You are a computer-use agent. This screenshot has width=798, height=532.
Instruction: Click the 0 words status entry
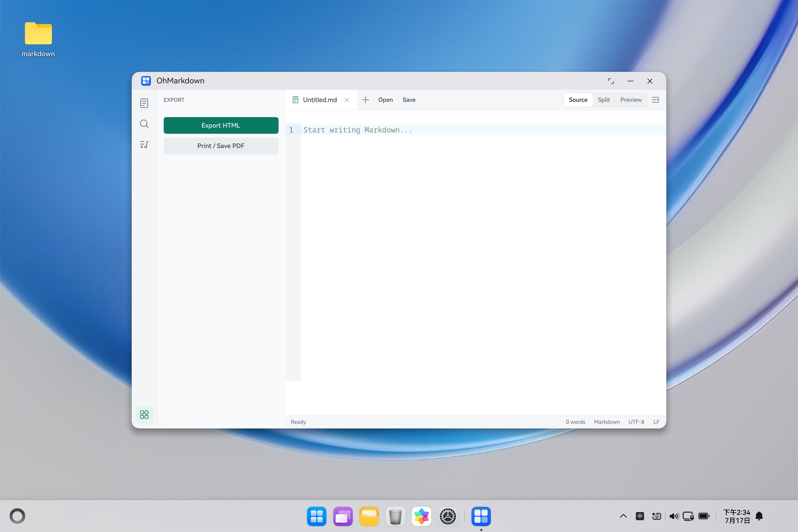pyautogui.click(x=575, y=422)
